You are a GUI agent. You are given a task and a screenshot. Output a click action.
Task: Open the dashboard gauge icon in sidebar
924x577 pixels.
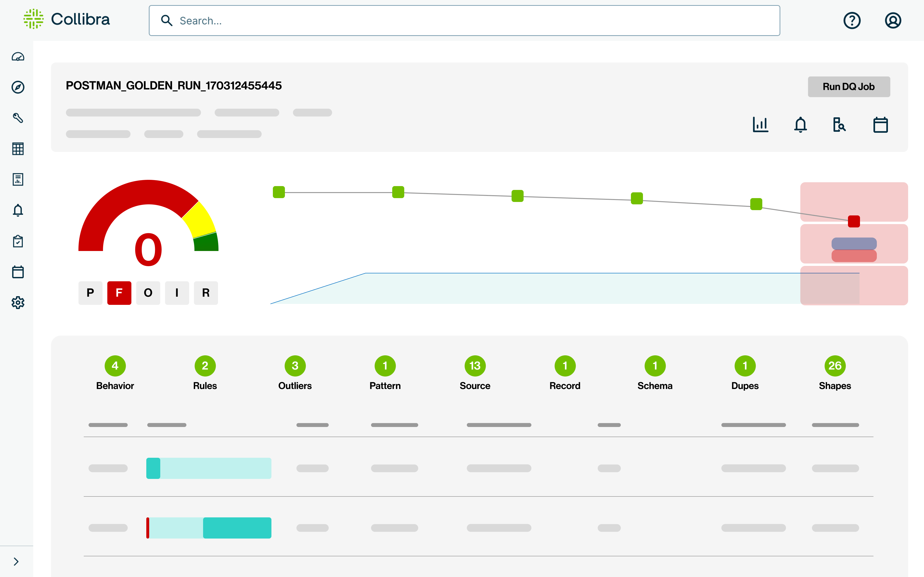[18, 57]
